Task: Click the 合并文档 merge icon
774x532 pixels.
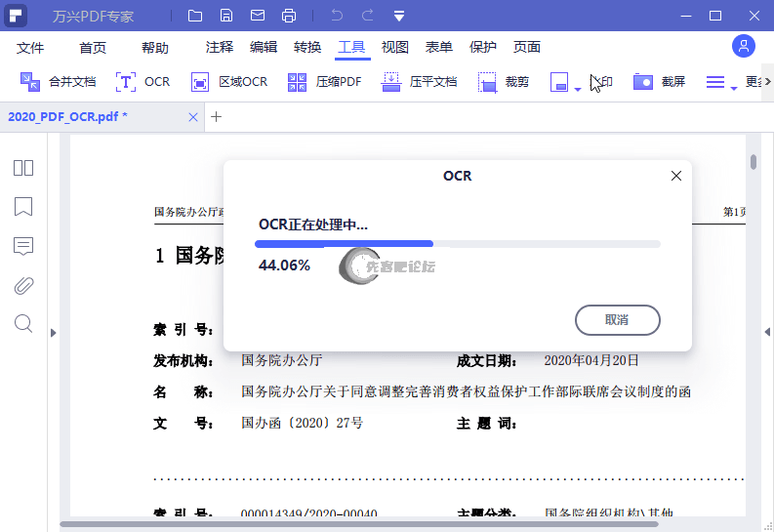Action: coord(30,82)
